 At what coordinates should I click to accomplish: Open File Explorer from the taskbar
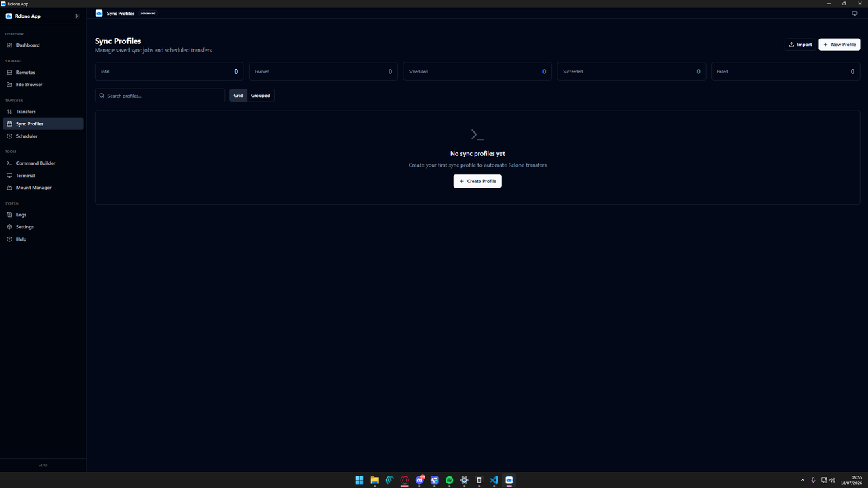374,480
